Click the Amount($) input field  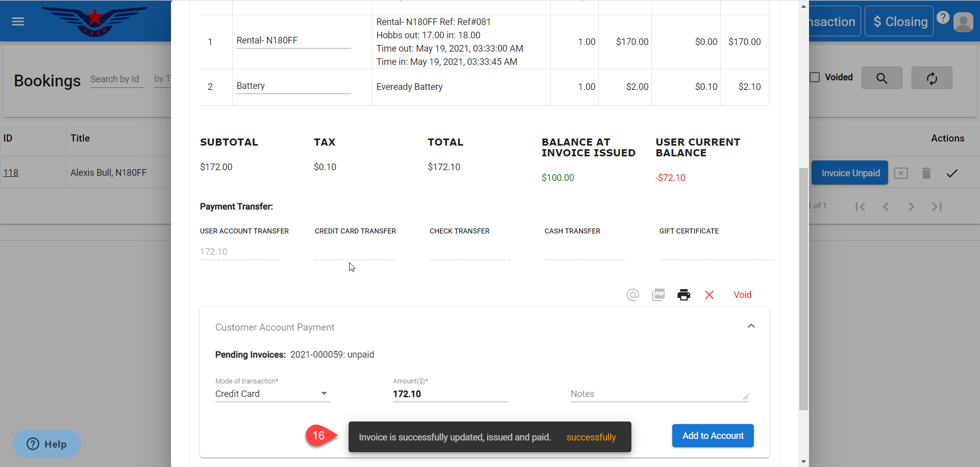coord(450,394)
